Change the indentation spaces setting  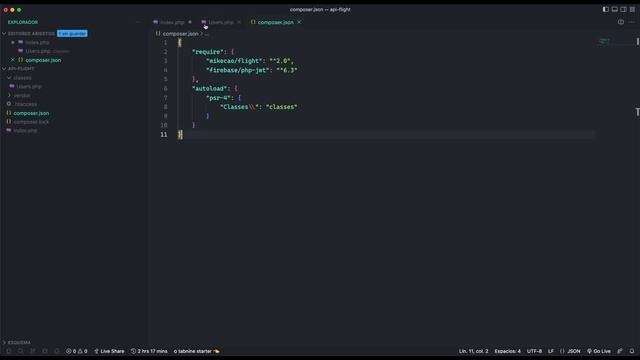(x=507, y=351)
